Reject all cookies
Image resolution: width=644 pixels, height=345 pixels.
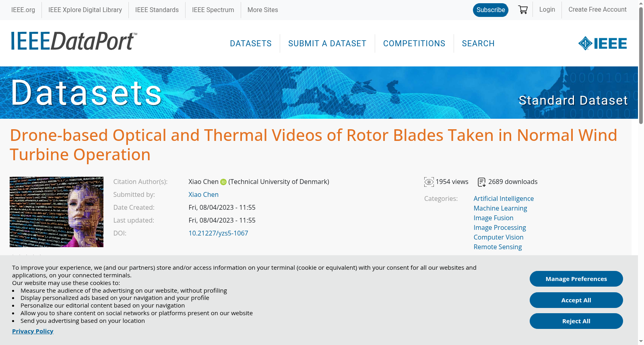click(576, 321)
